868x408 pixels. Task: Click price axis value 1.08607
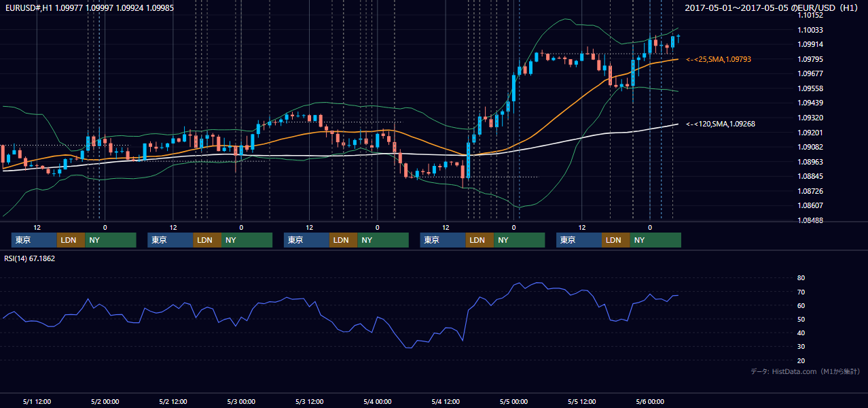pos(810,206)
